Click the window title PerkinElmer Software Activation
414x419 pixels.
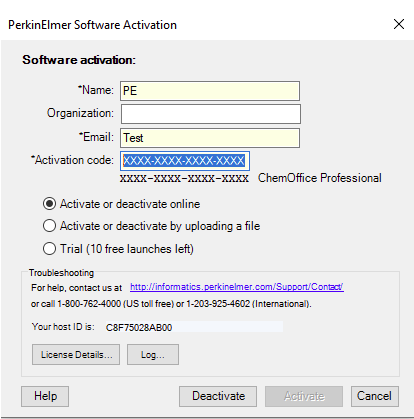click(92, 25)
